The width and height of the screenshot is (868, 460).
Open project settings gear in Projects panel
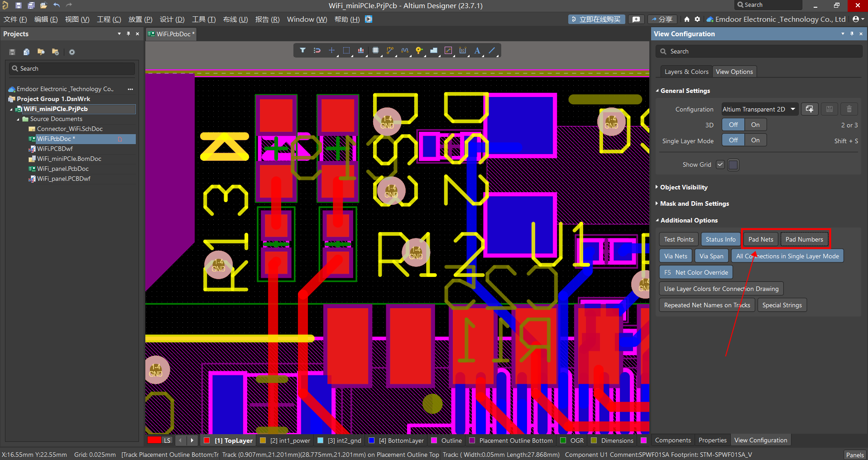coord(72,52)
